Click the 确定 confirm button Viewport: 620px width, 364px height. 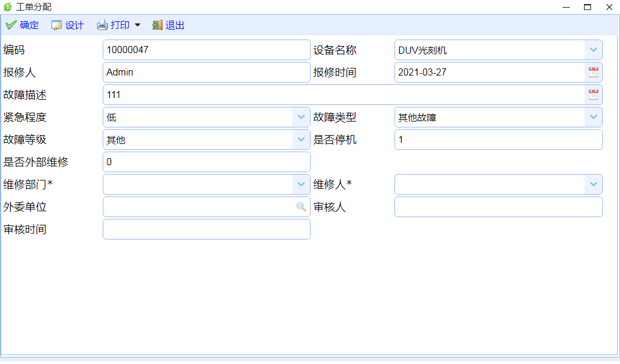pyautogui.click(x=22, y=25)
